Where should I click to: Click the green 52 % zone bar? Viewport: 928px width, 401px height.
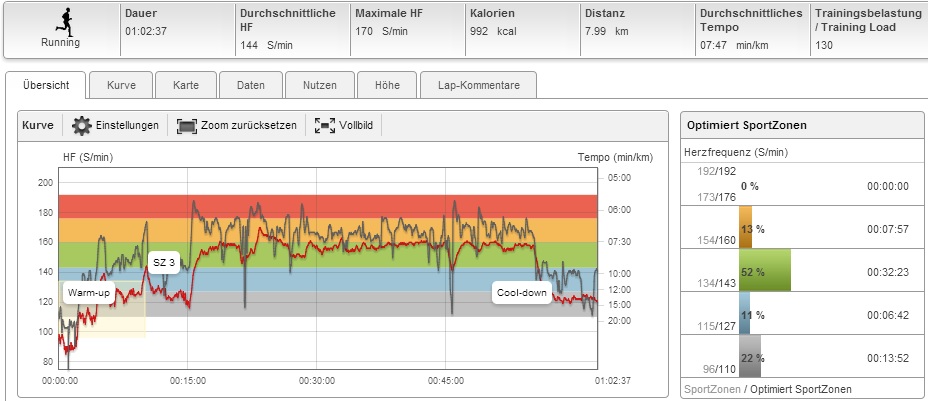pos(764,271)
